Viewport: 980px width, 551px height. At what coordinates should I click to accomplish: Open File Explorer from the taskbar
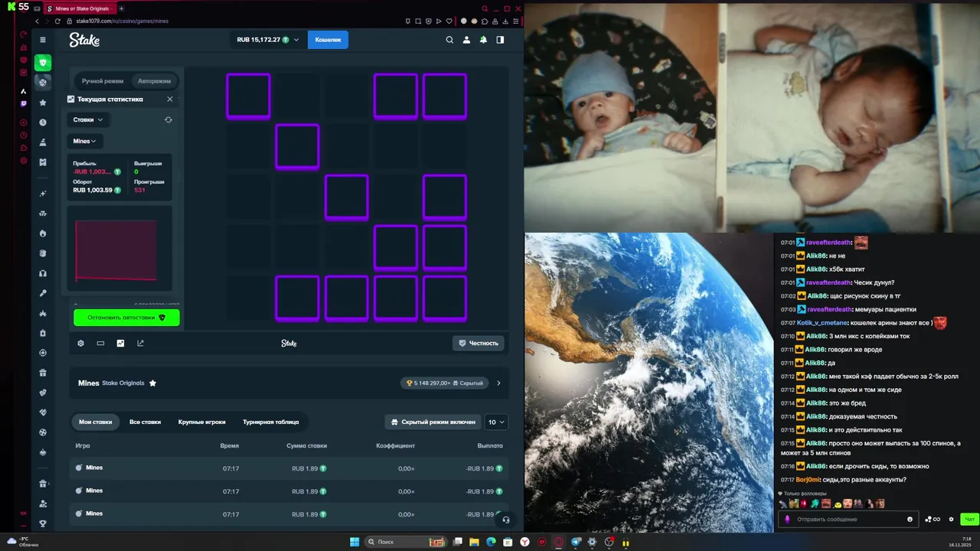pos(474,542)
